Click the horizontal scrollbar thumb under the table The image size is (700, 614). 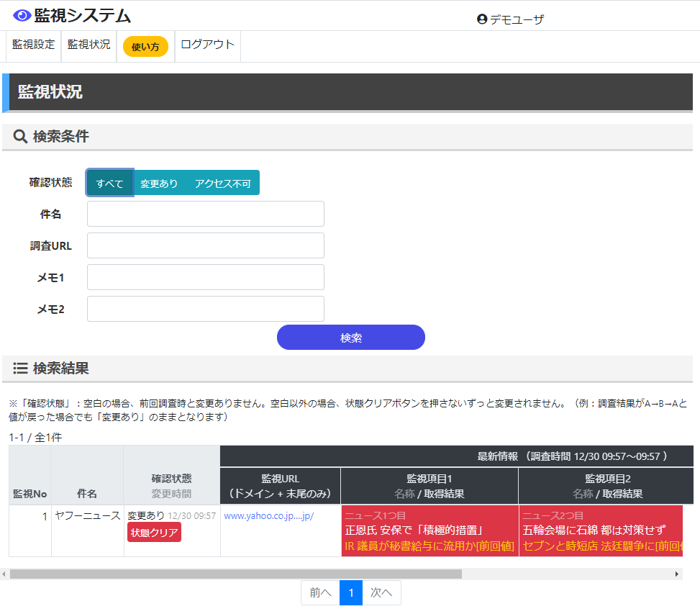coord(236,574)
